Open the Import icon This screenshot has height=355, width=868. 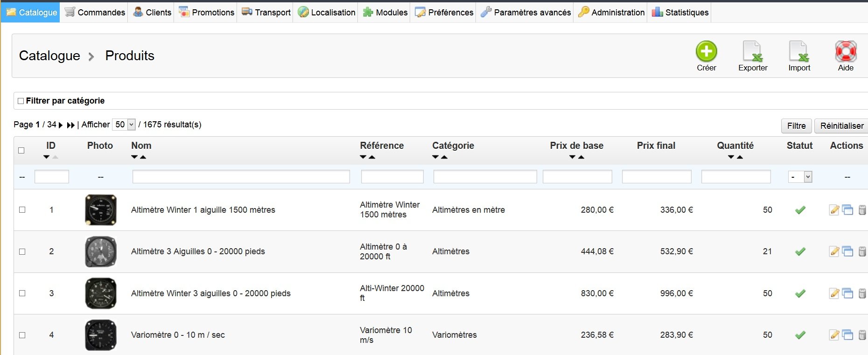pos(798,52)
